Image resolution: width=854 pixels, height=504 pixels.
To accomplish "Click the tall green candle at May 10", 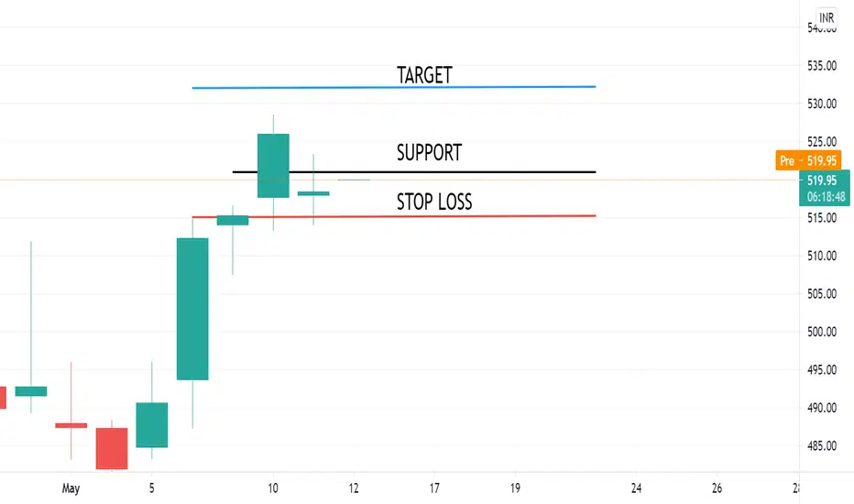I will 273,166.
